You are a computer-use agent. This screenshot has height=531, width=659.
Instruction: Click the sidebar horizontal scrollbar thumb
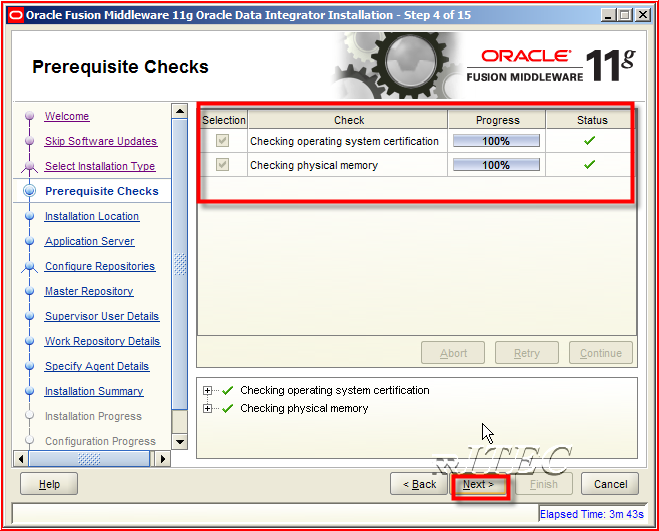[x=89, y=459]
